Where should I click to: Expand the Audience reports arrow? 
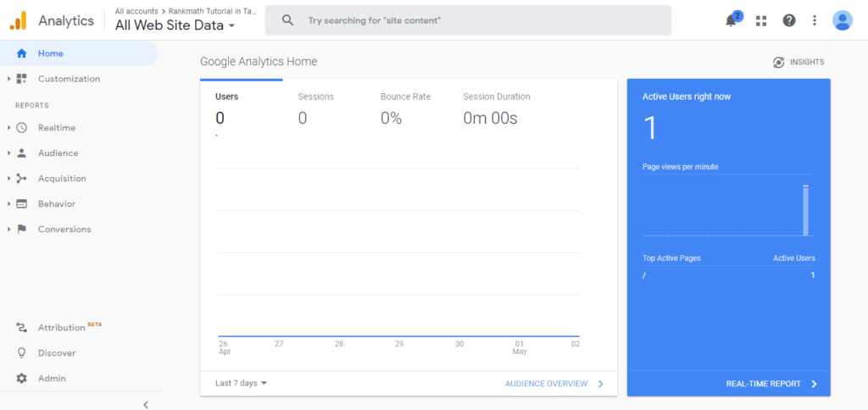(9, 153)
